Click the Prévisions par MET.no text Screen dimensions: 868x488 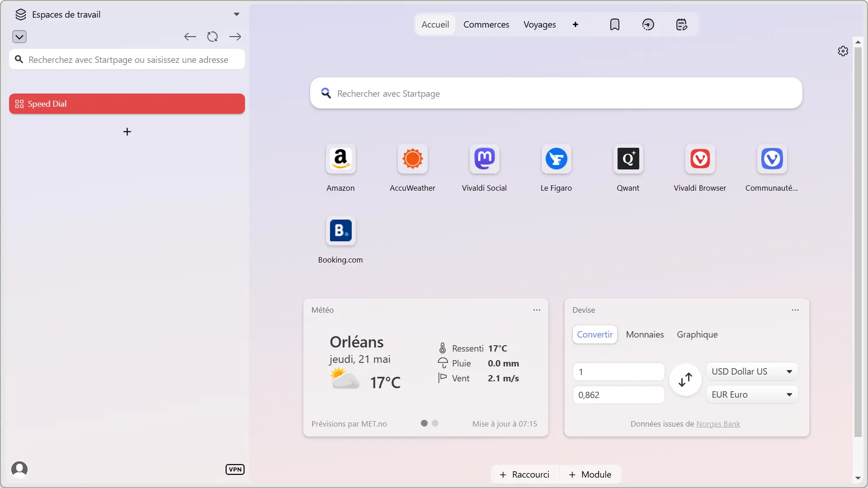349,424
